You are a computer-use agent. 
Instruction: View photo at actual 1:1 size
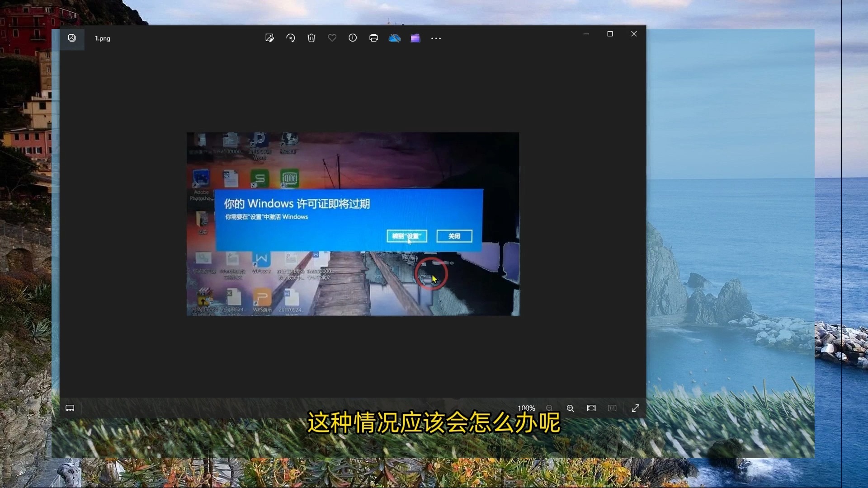coord(612,408)
